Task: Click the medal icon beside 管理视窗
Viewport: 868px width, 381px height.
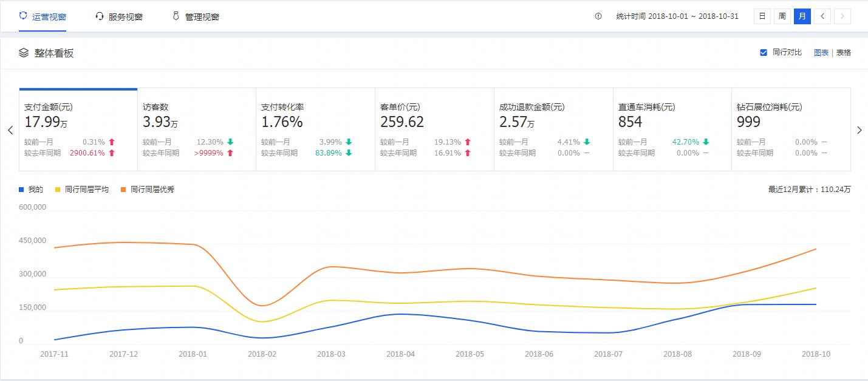Action: pos(176,16)
